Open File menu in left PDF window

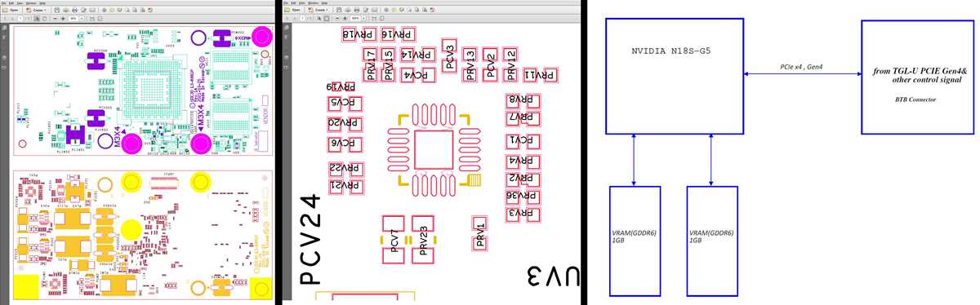click(x=4, y=3)
